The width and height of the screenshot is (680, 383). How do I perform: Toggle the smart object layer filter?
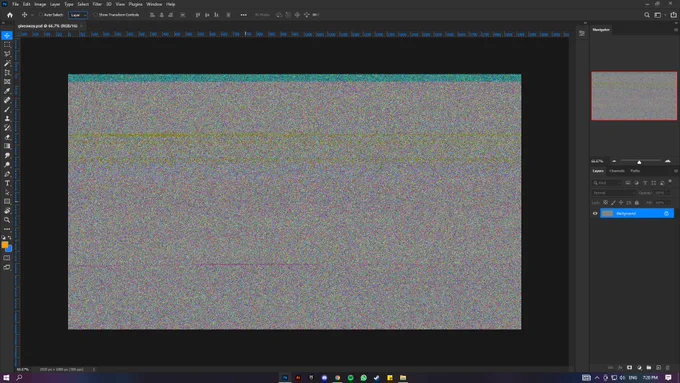662,183
